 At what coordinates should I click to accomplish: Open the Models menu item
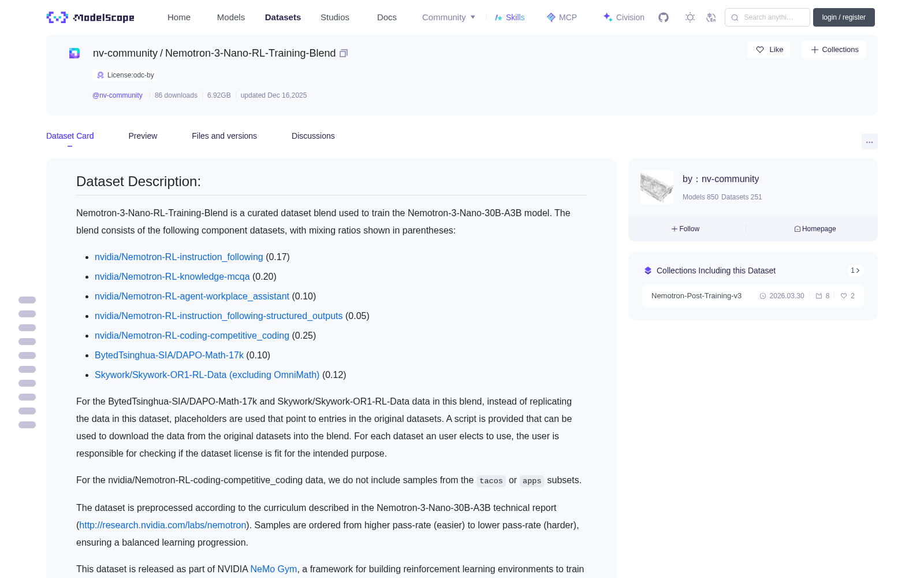231,17
